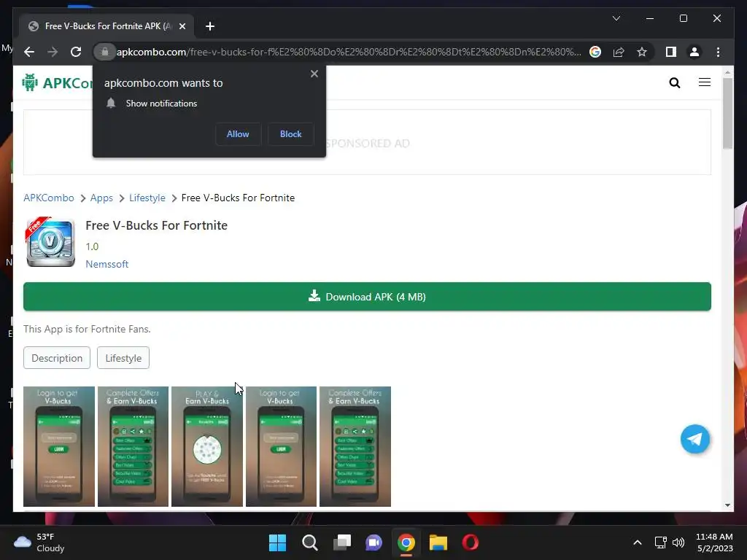Click the forward navigation arrow
747x560 pixels.
(53, 52)
